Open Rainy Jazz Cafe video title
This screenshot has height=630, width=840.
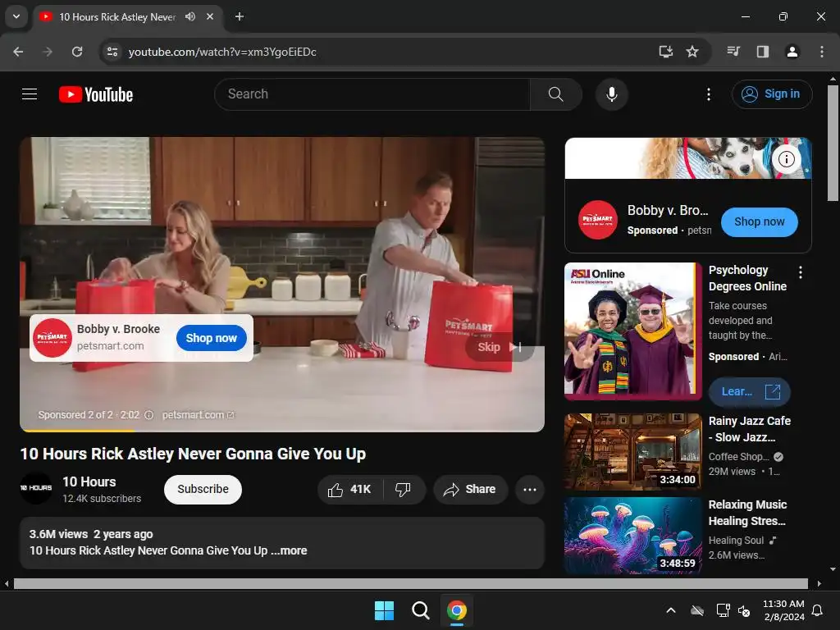pos(749,429)
